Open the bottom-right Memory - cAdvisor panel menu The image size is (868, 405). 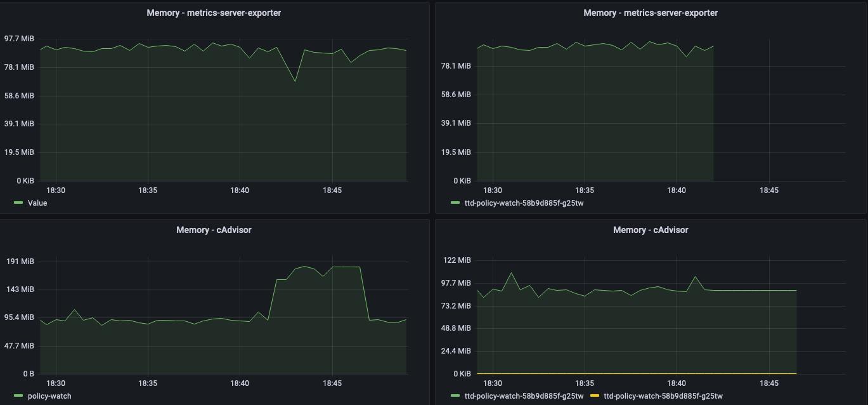tap(651, 230)
